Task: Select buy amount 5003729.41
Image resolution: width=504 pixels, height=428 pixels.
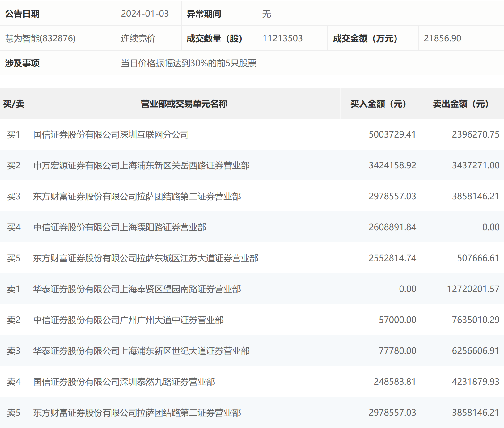Action: tap(392, 134)
